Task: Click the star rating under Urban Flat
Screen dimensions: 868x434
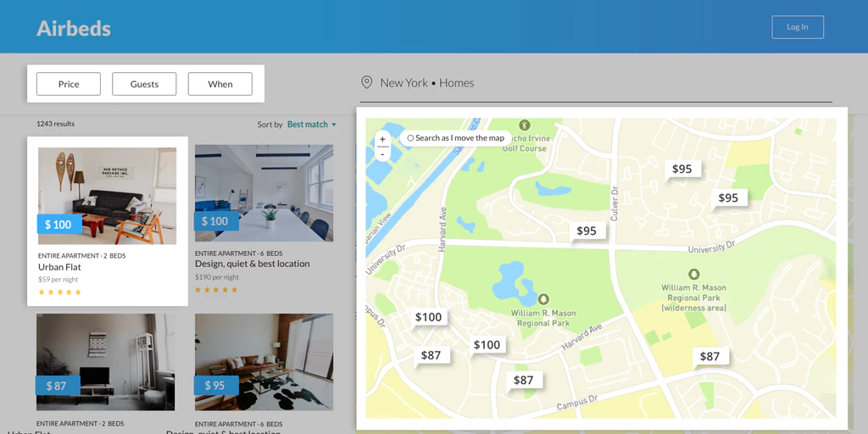Action: (60, 292)
